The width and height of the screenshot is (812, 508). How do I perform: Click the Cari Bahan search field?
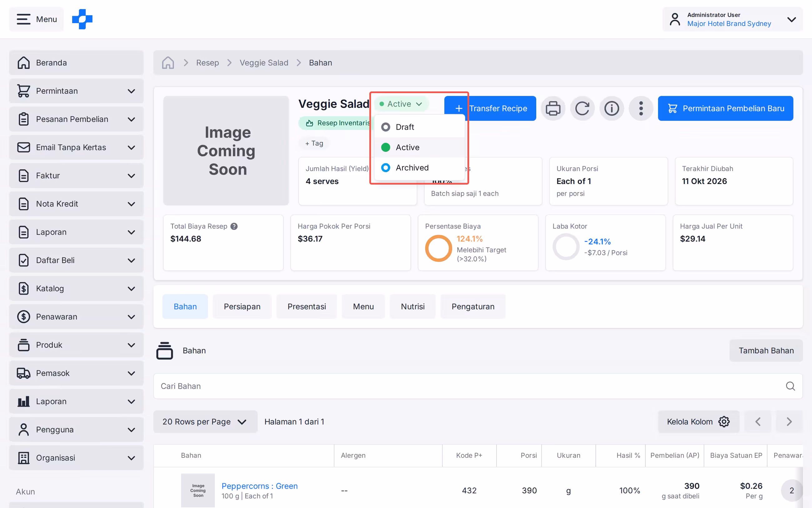(478, 386)
